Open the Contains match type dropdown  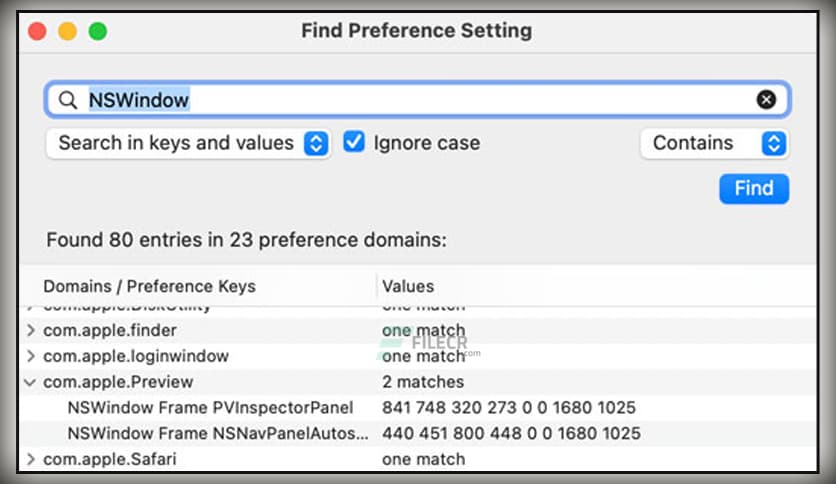point(714,143)
